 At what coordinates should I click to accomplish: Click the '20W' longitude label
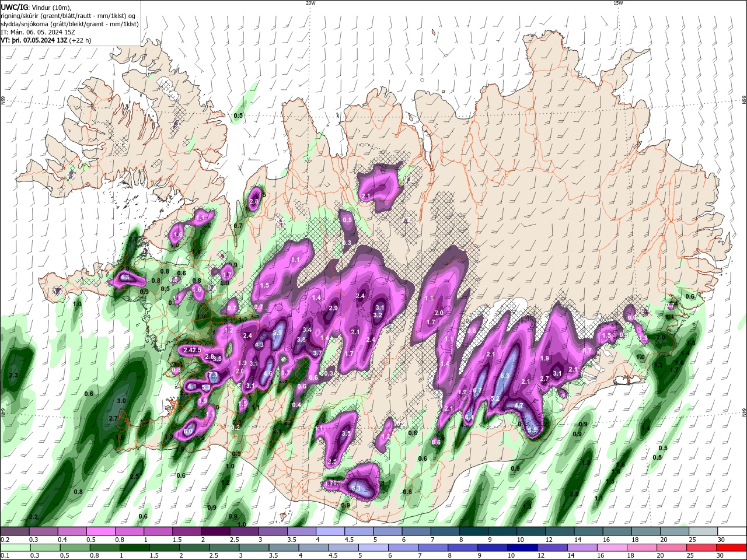click(310, 3)
